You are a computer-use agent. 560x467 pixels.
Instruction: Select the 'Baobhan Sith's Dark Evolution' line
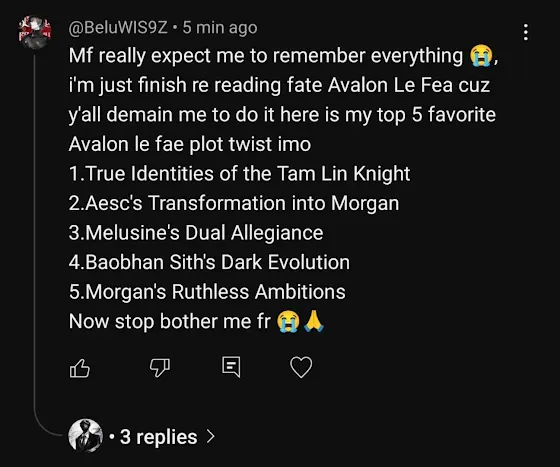tap(209, 262)
